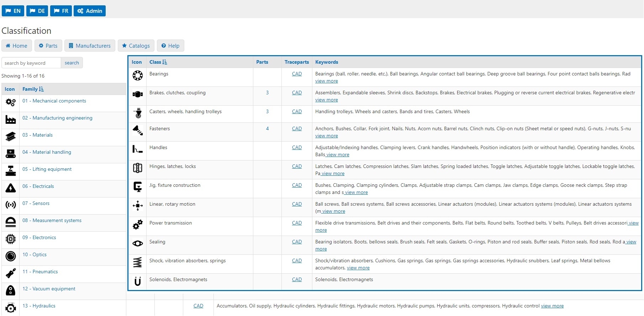Screen dimensions: 644x316
Task: Open the Admin section
Action: point(90,11)
